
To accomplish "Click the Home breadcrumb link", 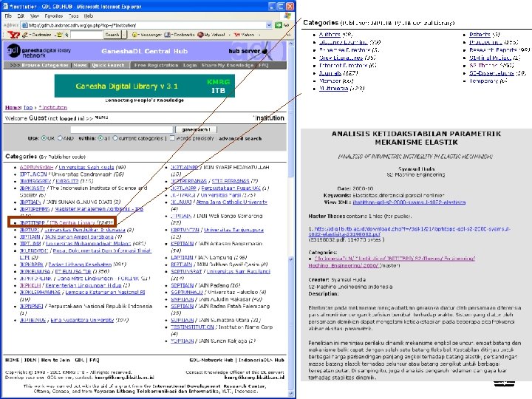I will [13, 108].
